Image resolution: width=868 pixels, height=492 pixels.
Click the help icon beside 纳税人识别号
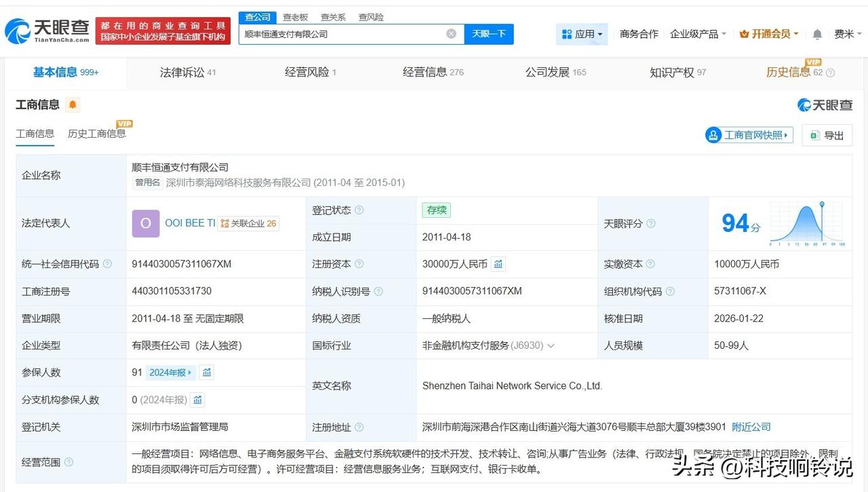(x=378, y=291)
